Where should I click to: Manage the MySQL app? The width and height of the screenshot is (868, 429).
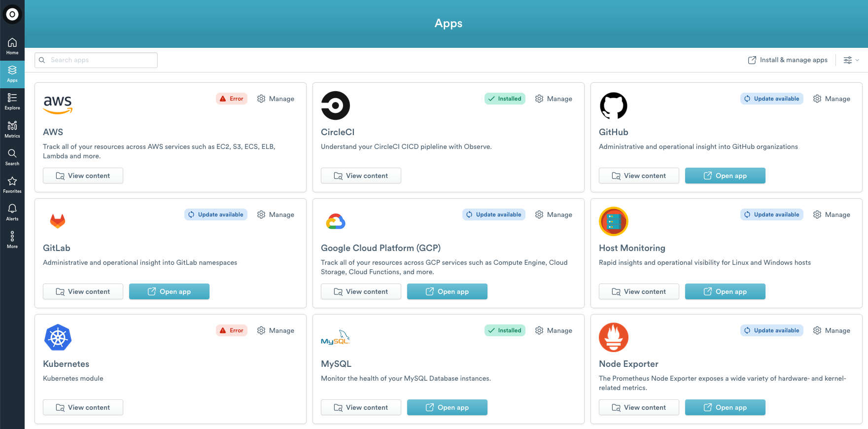click(x=554, y=330)
